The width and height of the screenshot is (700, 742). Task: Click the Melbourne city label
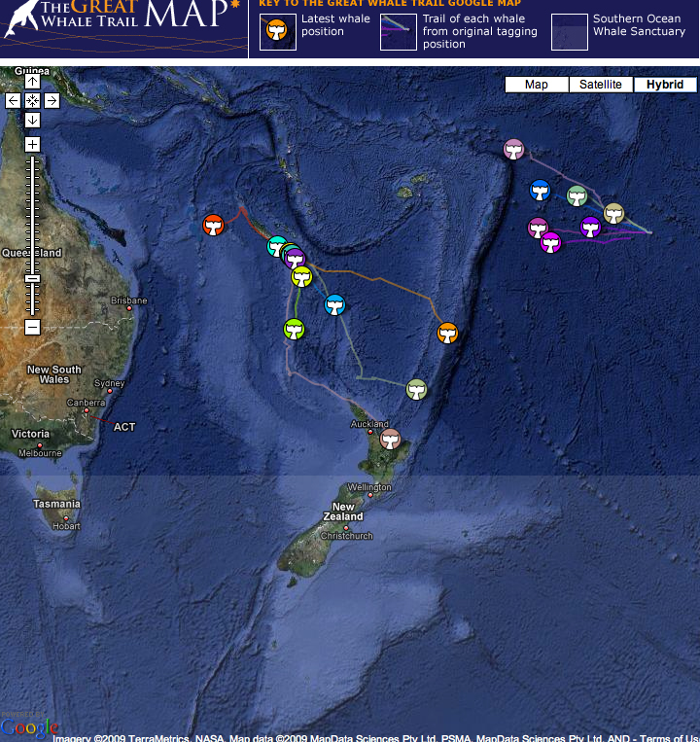tap(40, 453)
